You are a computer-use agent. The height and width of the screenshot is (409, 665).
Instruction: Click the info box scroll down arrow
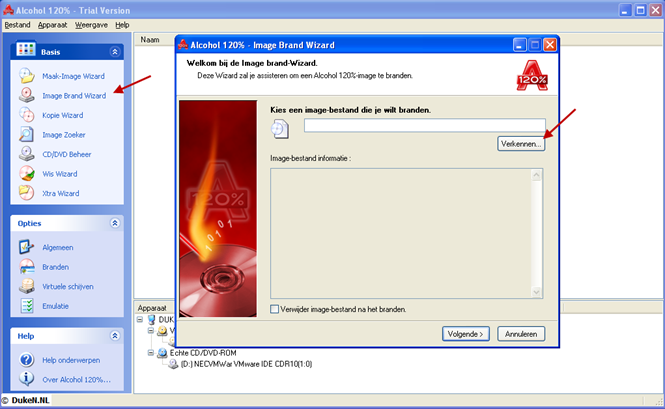536,292
